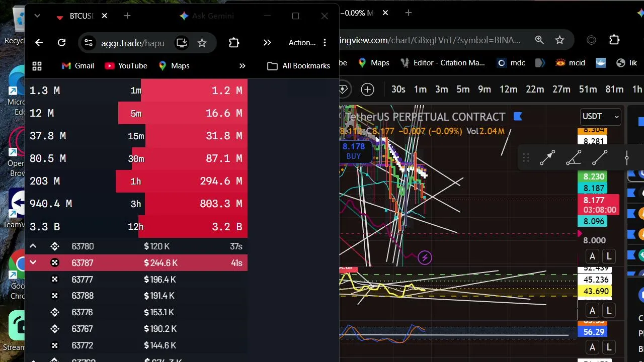
Task: Open a new tab in aggr.trade window
Action: coord(127,16)
